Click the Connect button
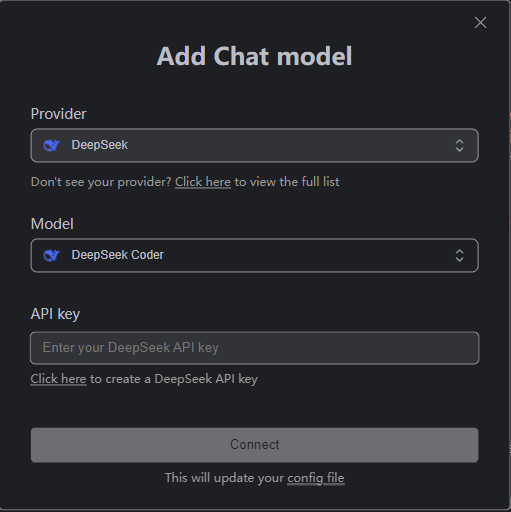Image resolution: width=511 pixels, height=512 pixels. (255, 445)
